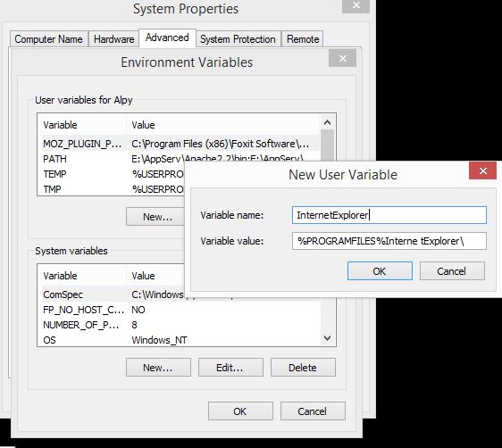Select the OS system variable

180,340
